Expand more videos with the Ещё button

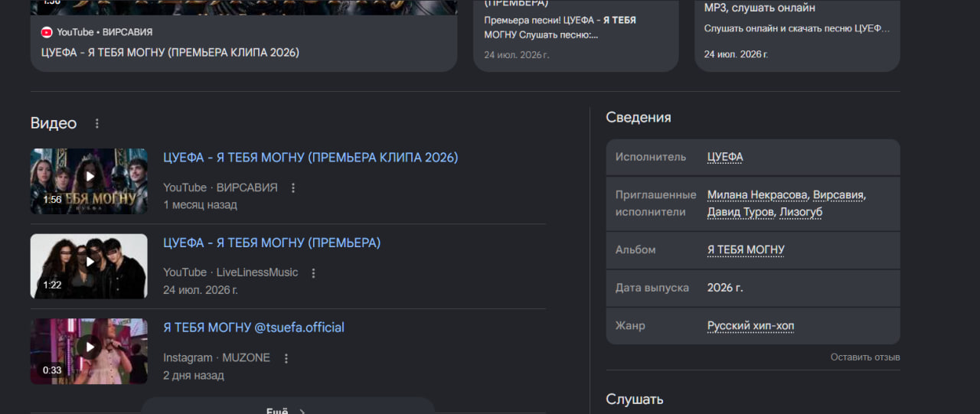(x=288, y=407)
